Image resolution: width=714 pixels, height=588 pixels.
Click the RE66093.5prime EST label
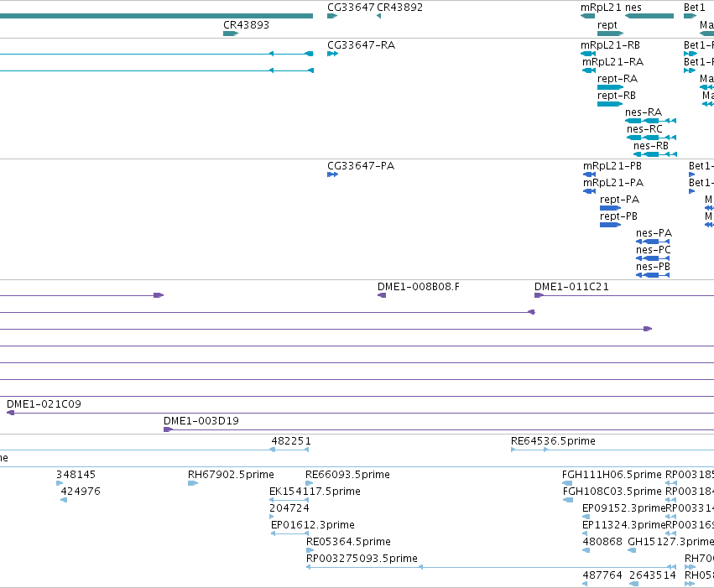347,475
